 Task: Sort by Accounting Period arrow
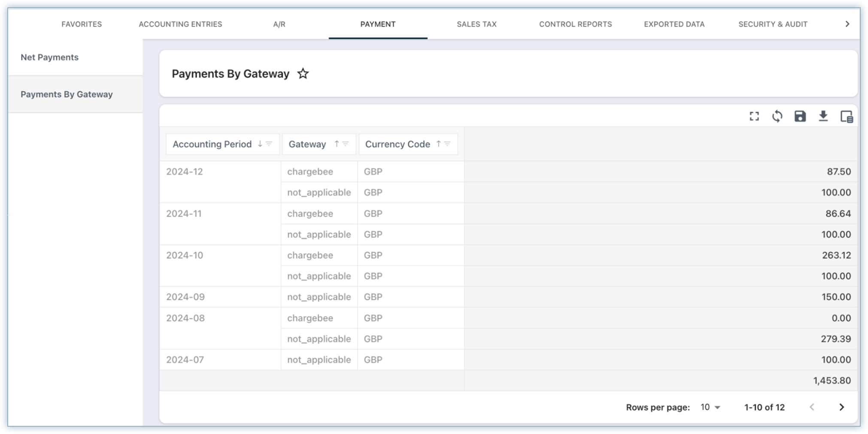tap(260, 144)
